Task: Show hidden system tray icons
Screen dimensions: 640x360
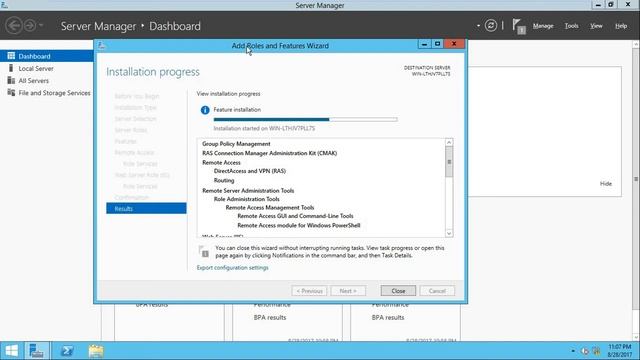Action: 573,351
